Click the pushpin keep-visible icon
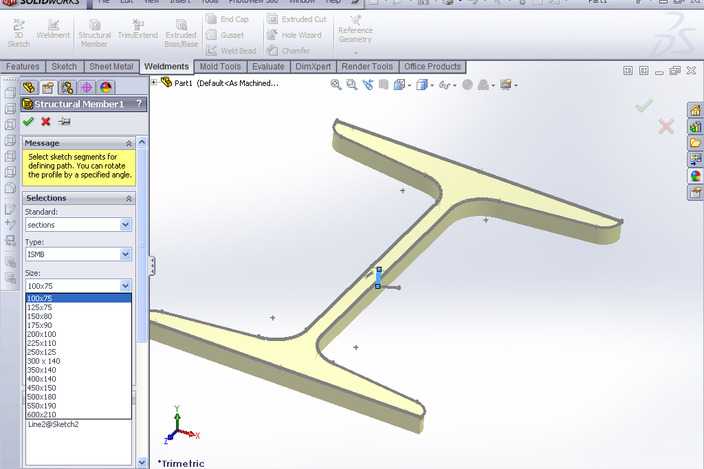The width and height of the screenshot is (704, 469). coord(65,122)
